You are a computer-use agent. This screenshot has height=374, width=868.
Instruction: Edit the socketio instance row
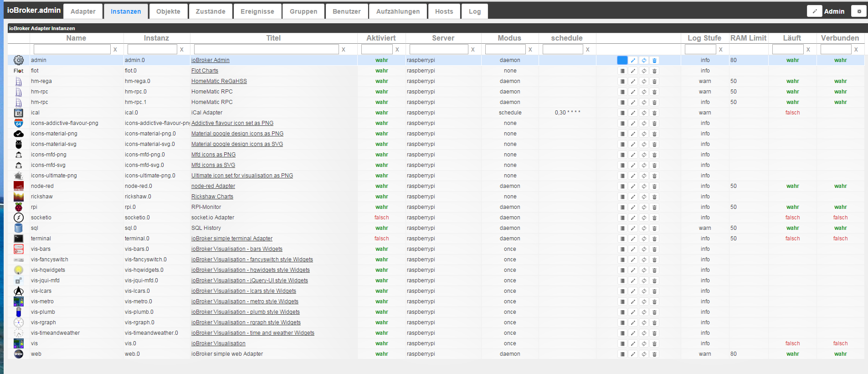click(633, 218)
